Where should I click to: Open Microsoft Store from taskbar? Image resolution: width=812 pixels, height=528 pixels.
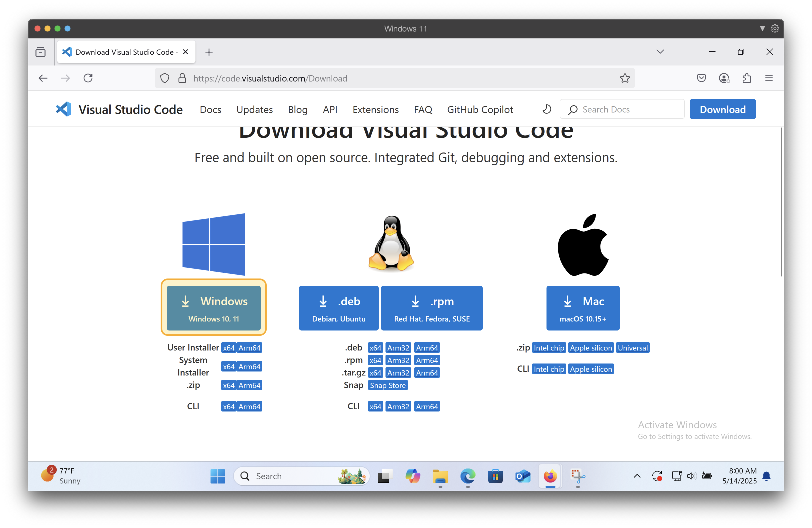tap(495, 476)
